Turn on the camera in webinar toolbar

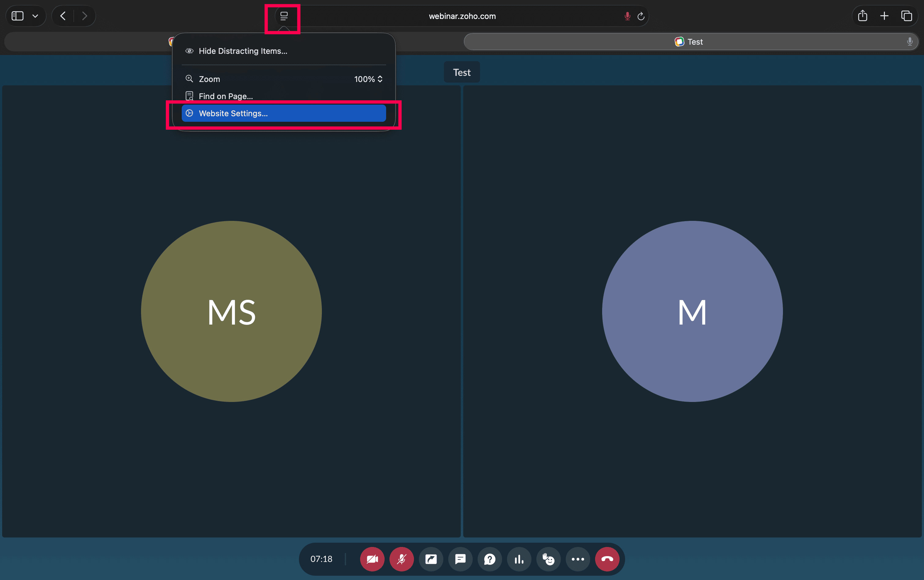coord(372,559)
